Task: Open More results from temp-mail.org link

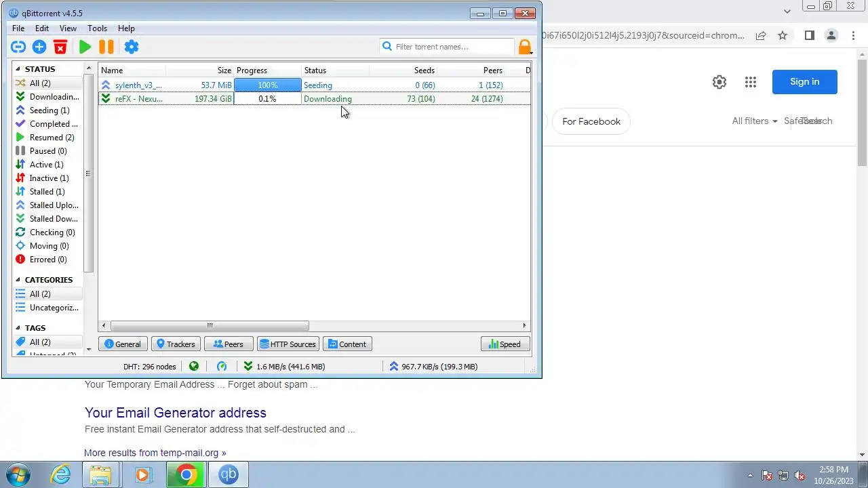Action: pyautogui.click(x=155, y=453)
